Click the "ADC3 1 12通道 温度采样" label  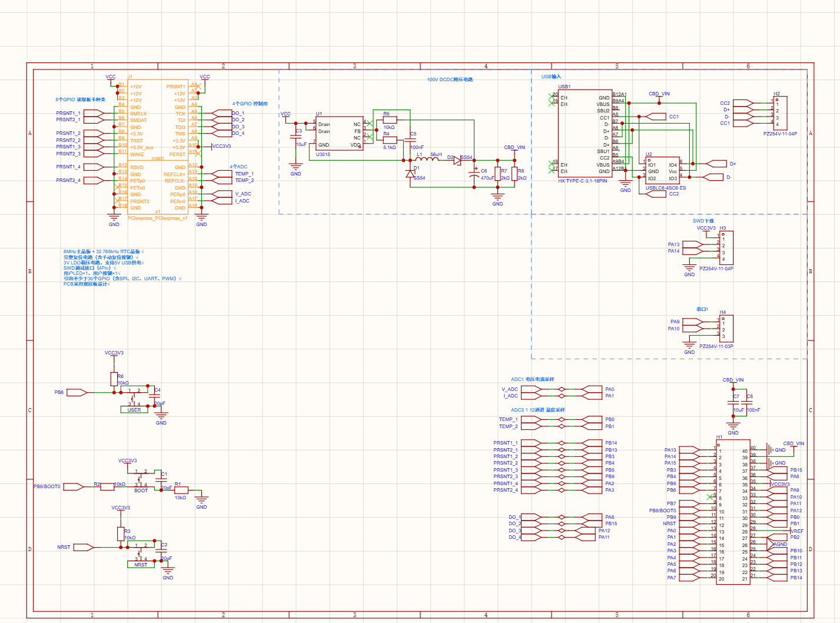[x=537, y=410]
